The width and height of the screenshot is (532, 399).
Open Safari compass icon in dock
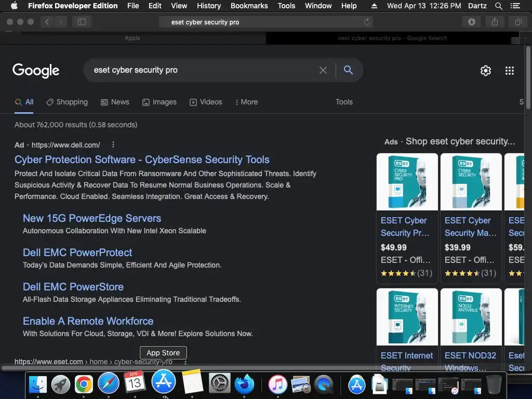[108, 384]
